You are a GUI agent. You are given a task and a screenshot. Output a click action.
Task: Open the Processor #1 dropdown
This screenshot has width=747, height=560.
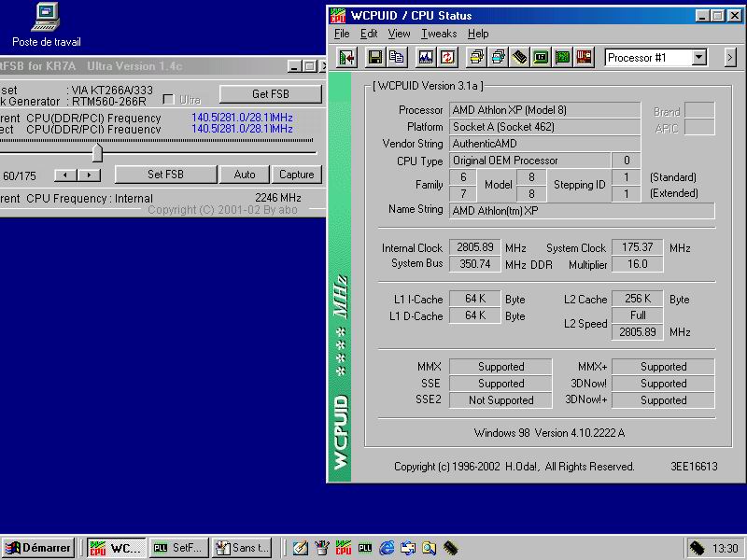(x=698, y=58)
